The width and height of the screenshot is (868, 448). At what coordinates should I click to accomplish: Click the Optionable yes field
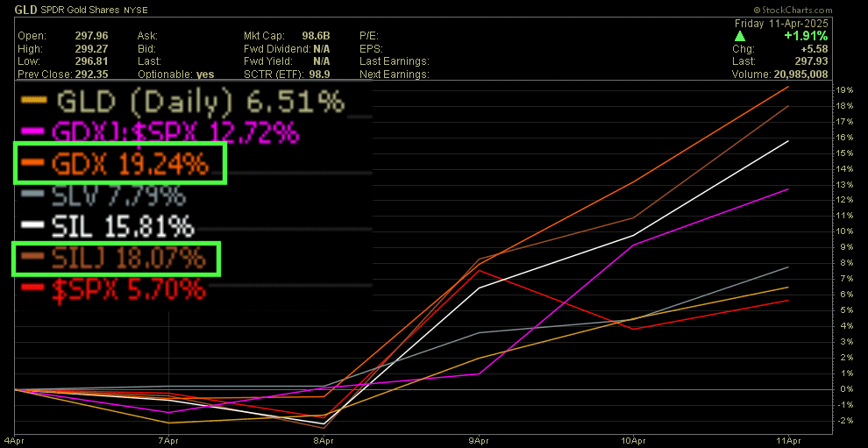tap(175, 74)
